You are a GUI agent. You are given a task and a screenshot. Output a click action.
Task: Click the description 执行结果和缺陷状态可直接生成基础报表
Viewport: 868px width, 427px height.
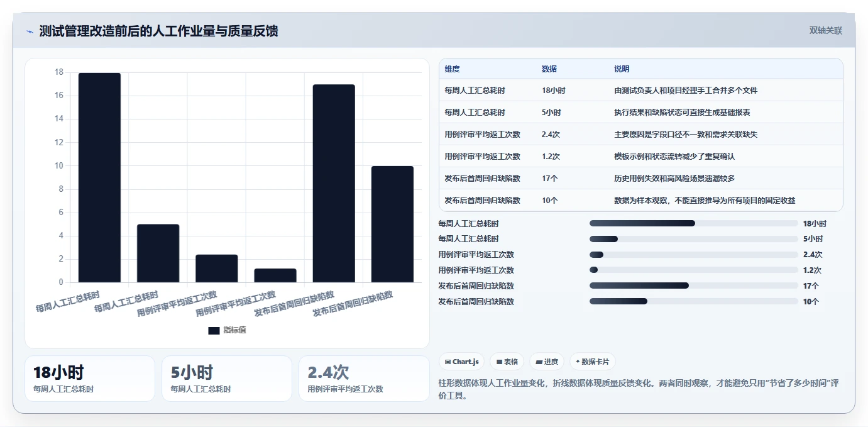(682, 113)
